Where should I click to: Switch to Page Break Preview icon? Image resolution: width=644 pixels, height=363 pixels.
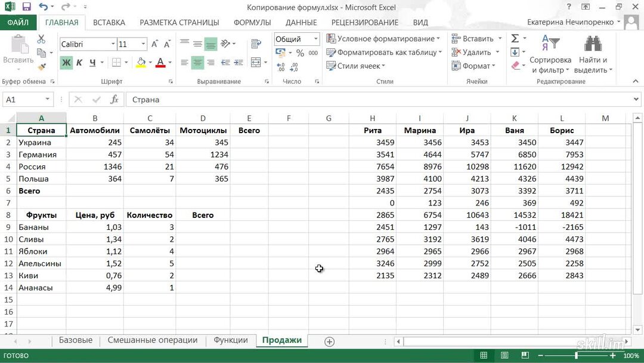tap(525, 355)
